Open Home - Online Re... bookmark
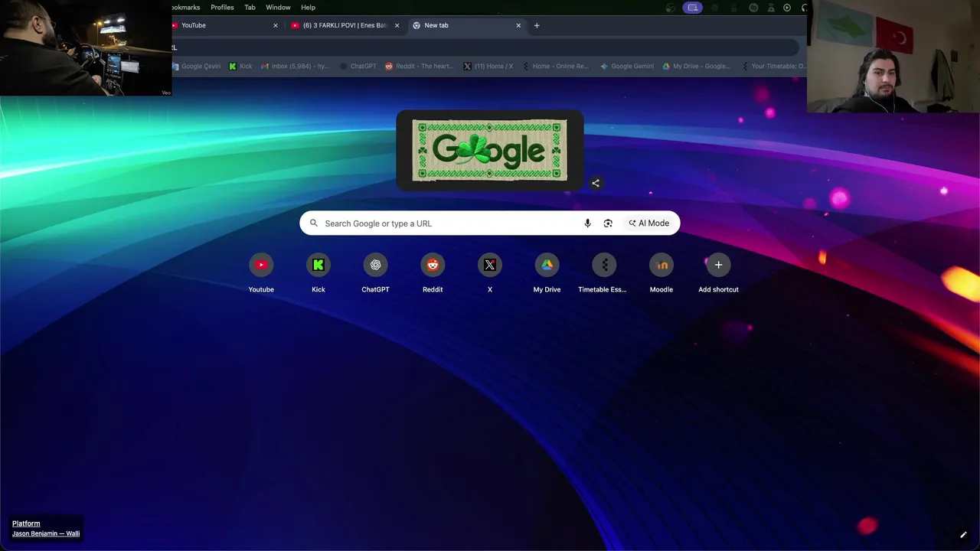 (x=556, y=67)
